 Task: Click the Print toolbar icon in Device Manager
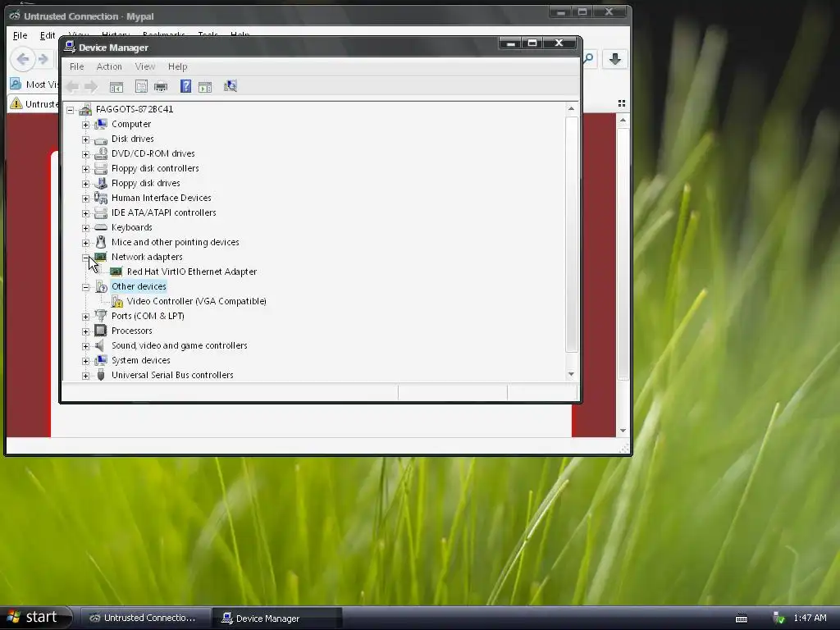click(x=161, y=86)
